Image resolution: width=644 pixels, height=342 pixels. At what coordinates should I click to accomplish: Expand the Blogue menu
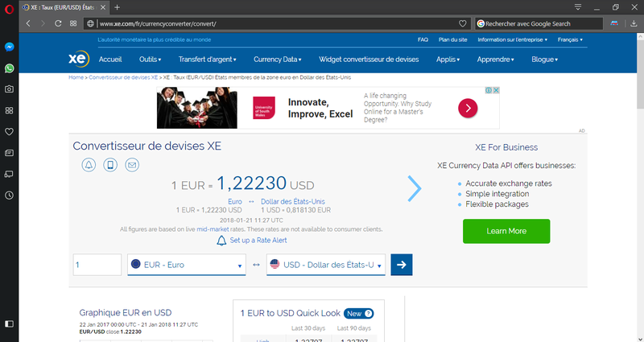(545, 60)
